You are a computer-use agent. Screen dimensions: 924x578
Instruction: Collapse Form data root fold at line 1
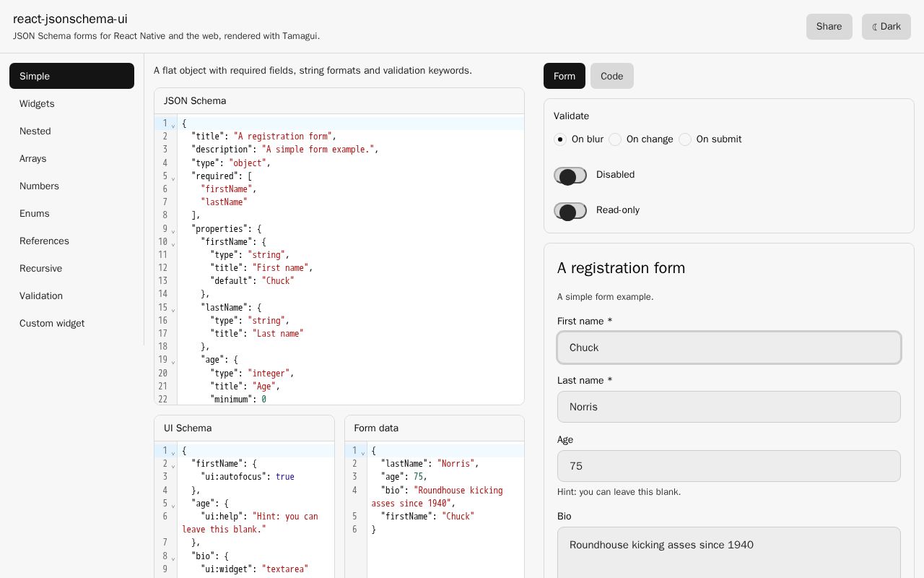point(363,452)
